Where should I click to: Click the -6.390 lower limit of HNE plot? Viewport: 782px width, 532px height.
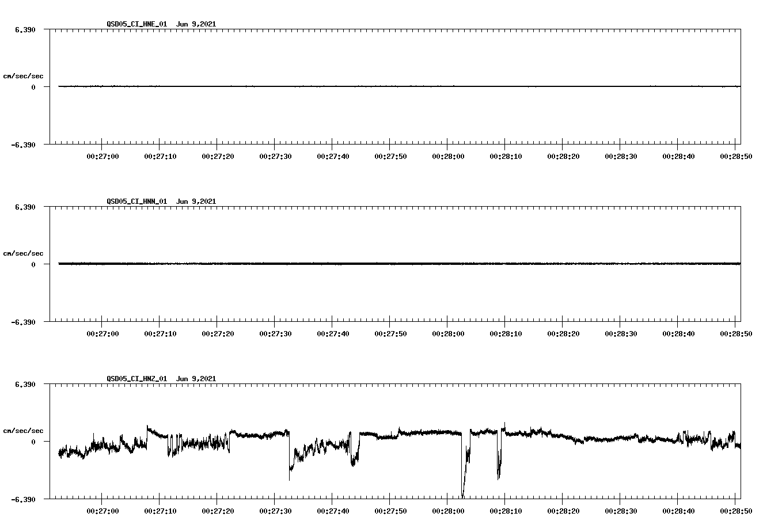pyautogui.click(x=24, y=145)
